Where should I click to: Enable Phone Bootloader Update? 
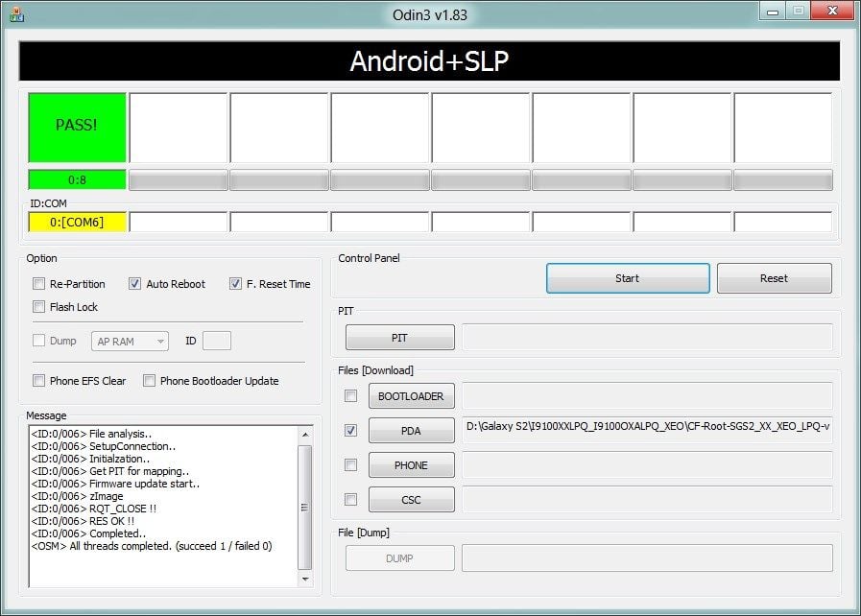149,381
